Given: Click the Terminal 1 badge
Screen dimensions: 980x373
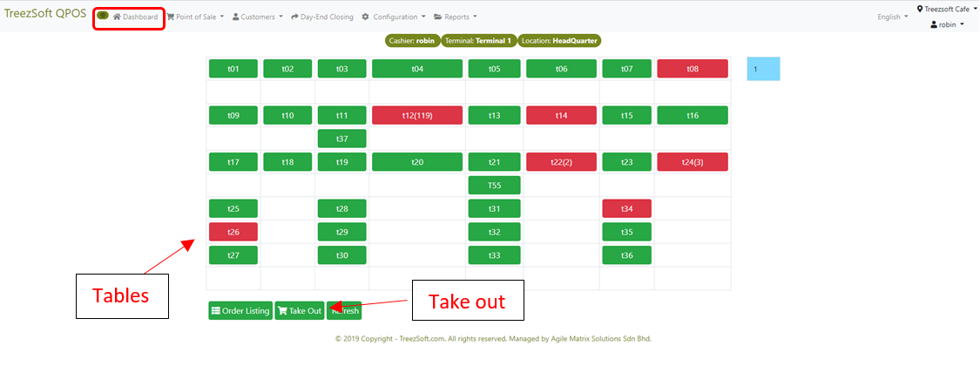Looking at the screenshot, I should pos(479,41).
